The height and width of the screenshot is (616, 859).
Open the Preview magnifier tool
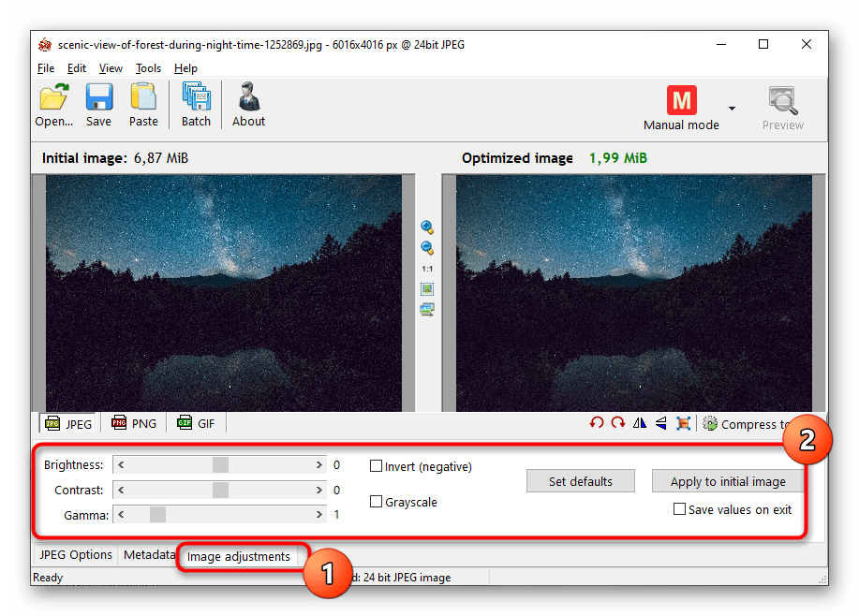coord(783,109)
